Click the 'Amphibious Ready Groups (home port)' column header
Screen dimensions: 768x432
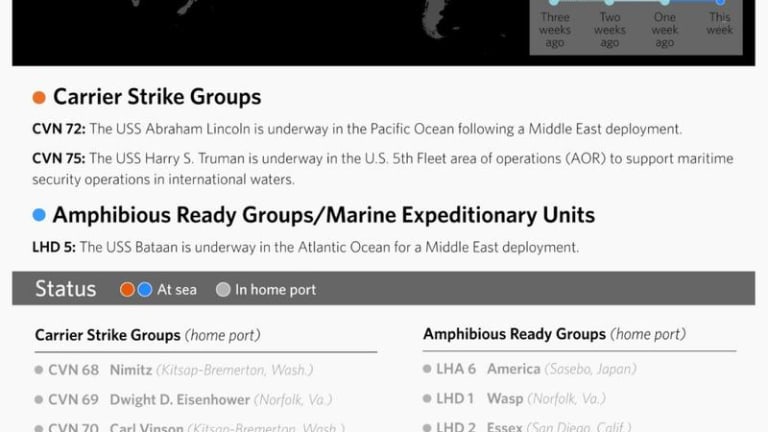point(554,335)
